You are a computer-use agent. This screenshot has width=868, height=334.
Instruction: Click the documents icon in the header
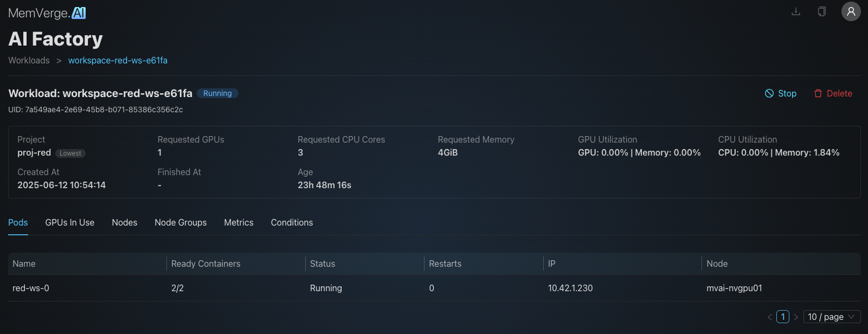point(822,11)
